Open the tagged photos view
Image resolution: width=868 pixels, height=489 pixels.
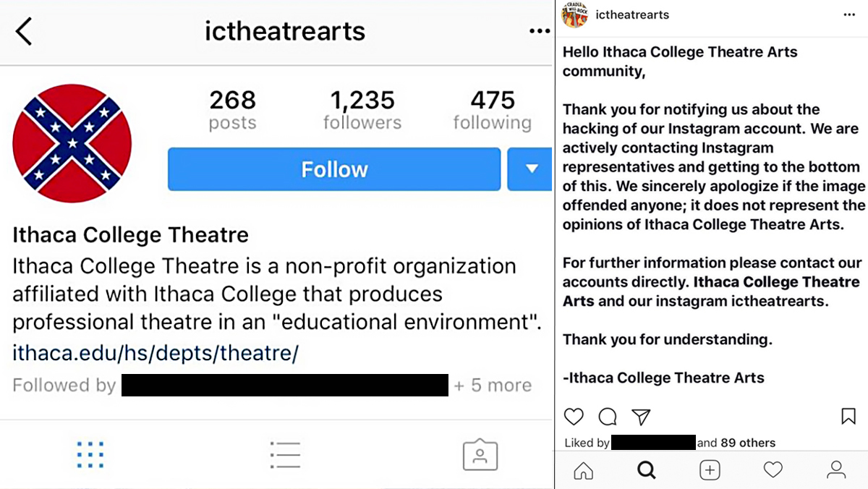[480, 454]
